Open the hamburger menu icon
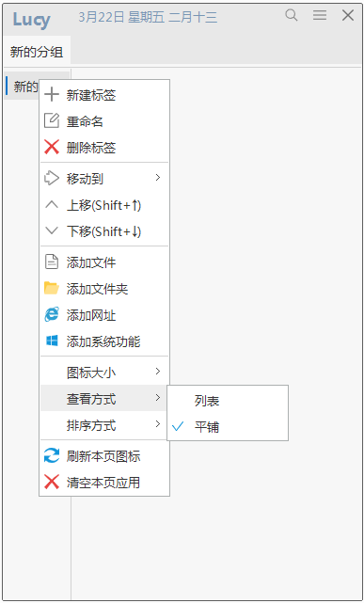Screen dimensions: 364x603 pyautogui.click(x=320, y=15)
